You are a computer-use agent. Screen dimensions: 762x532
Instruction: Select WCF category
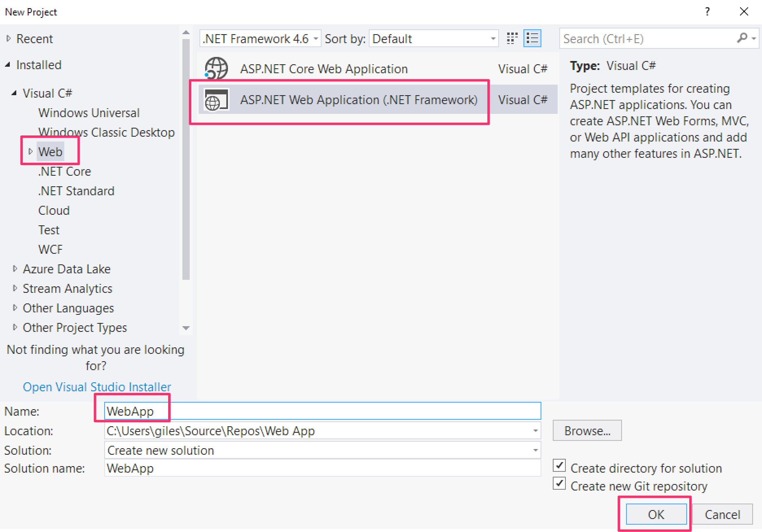(x=50, y=249)
